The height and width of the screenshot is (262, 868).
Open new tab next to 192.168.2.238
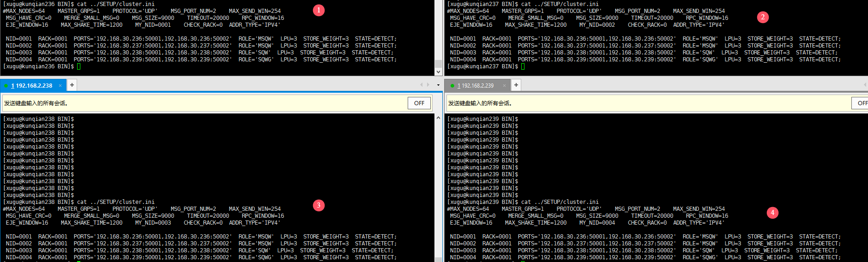click(72, 85)
